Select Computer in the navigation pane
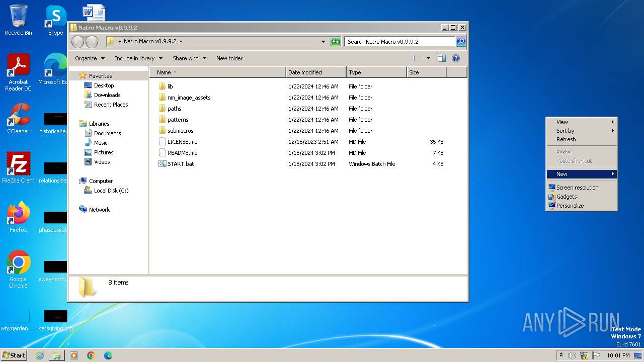The width and height of the screenshot is (644, 362). coord(96,181)
